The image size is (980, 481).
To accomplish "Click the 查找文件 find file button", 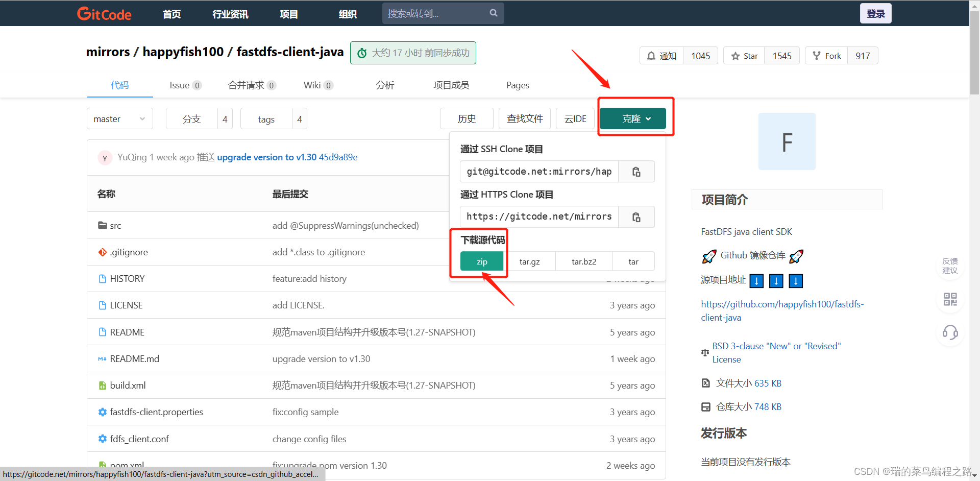I will pos(525,118).
